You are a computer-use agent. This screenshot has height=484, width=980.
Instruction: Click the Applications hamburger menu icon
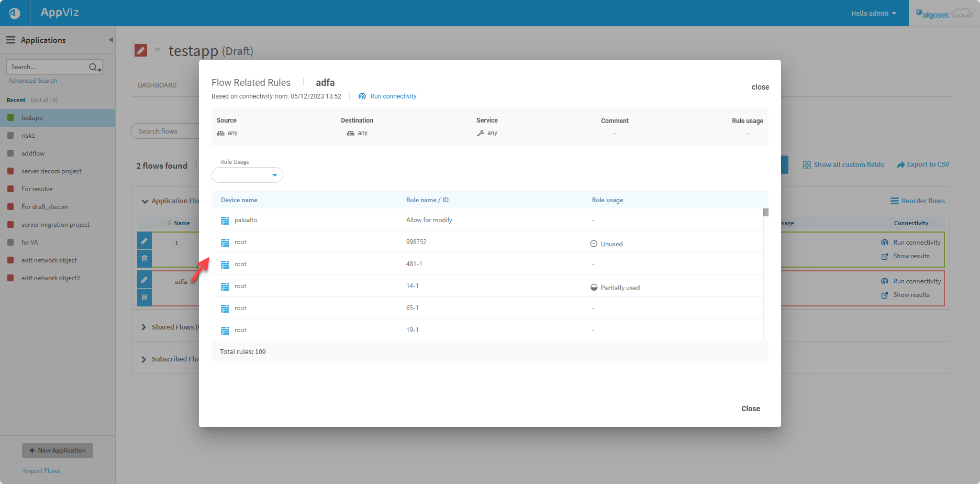click(x=10, y=40)
